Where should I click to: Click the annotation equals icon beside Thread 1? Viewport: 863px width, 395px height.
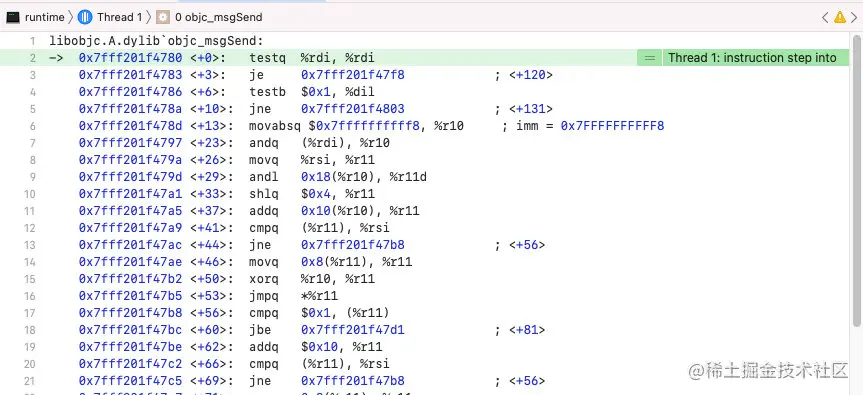pos(650,58)
